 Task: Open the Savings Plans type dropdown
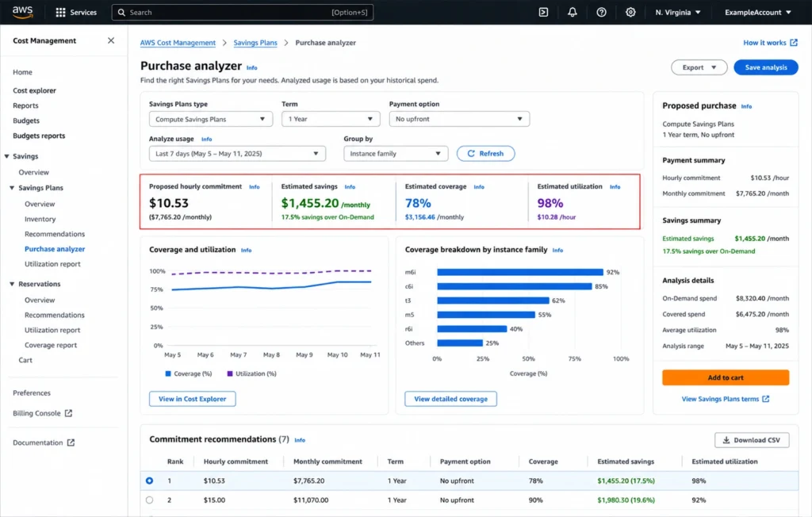211,119
